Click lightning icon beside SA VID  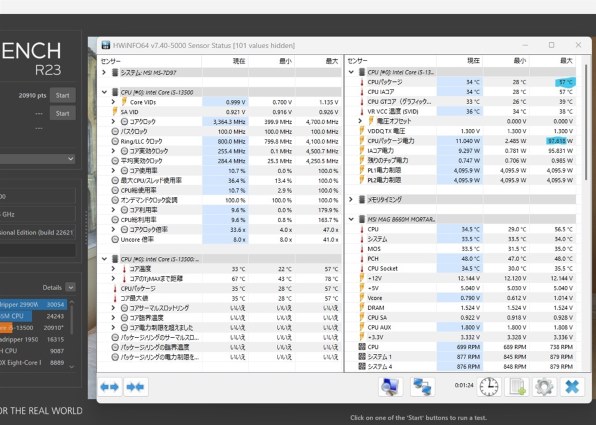click(x=115, y=112)
